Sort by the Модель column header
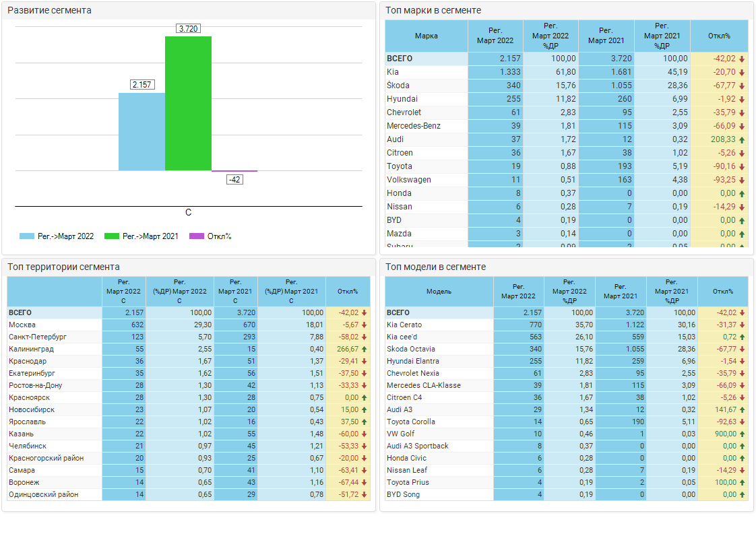The image size is (756, 534). pos(439,292)
